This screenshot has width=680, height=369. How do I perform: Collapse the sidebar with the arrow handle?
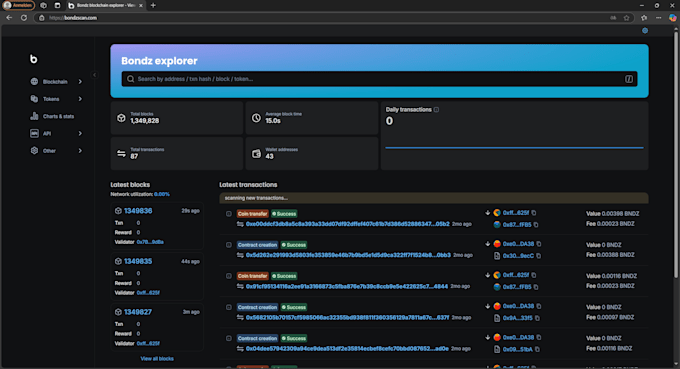pyautogui.click(x=95, y=75)
